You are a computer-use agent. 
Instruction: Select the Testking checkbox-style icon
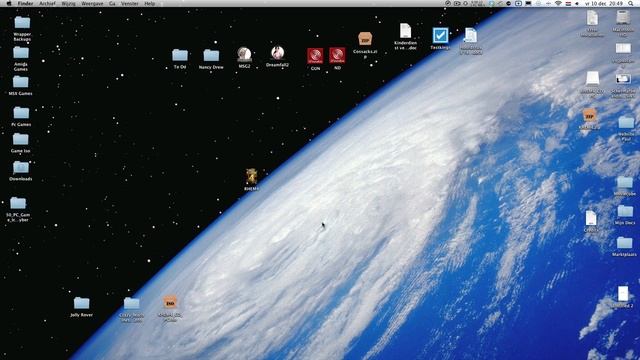(x=440, y=36)
